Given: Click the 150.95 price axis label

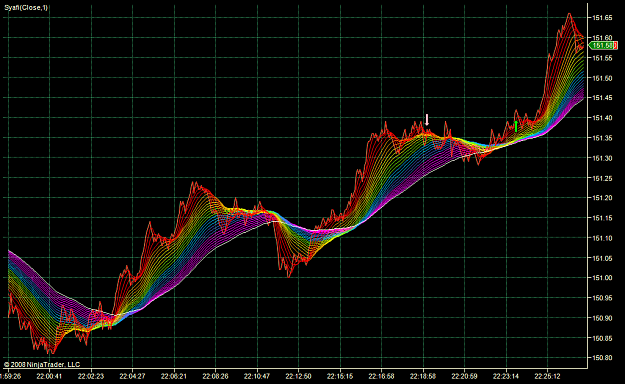Looking at the screenshot, I should click(x=602, y=298).
